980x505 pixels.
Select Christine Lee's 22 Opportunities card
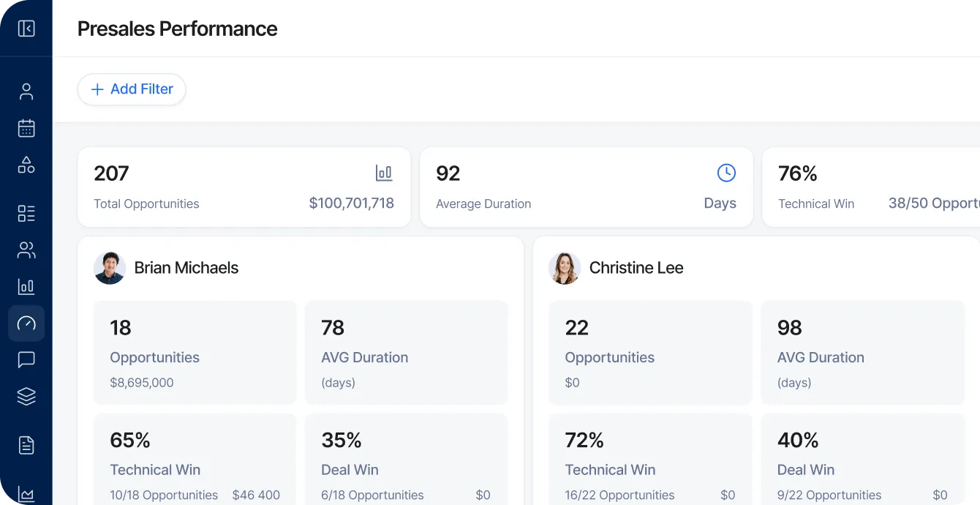[650, 352]
